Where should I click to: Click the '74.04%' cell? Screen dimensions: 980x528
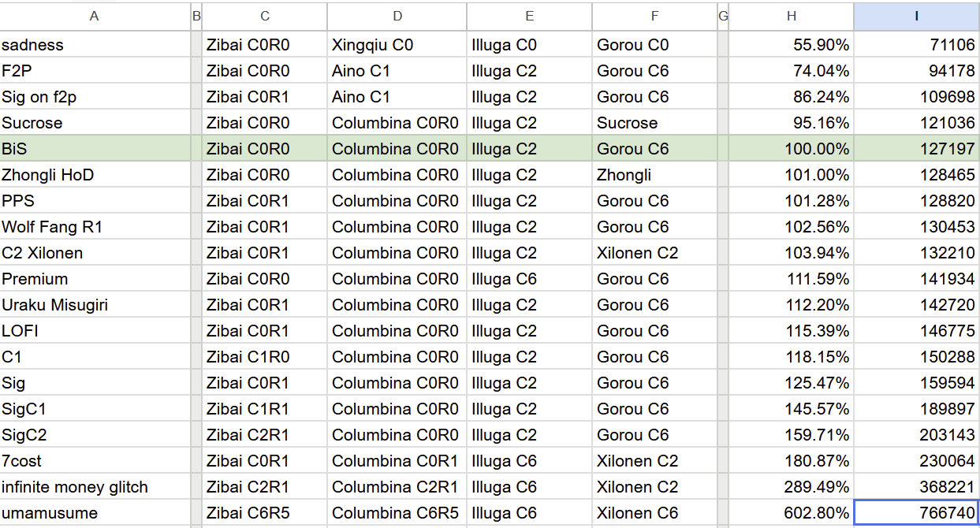coord(791,71)
